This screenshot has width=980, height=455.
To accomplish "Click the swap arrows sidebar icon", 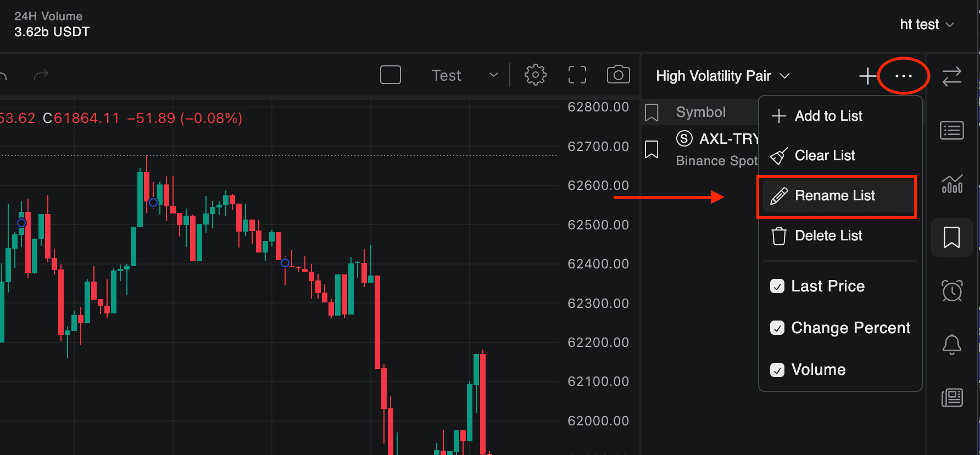I will tap(952, 76).
